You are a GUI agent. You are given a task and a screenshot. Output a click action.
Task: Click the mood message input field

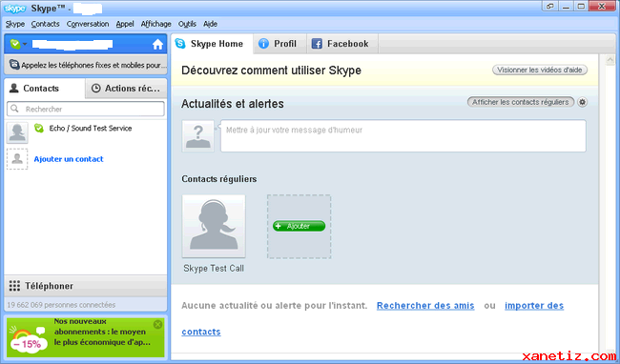pyautogui.click(x=403, y=136)
